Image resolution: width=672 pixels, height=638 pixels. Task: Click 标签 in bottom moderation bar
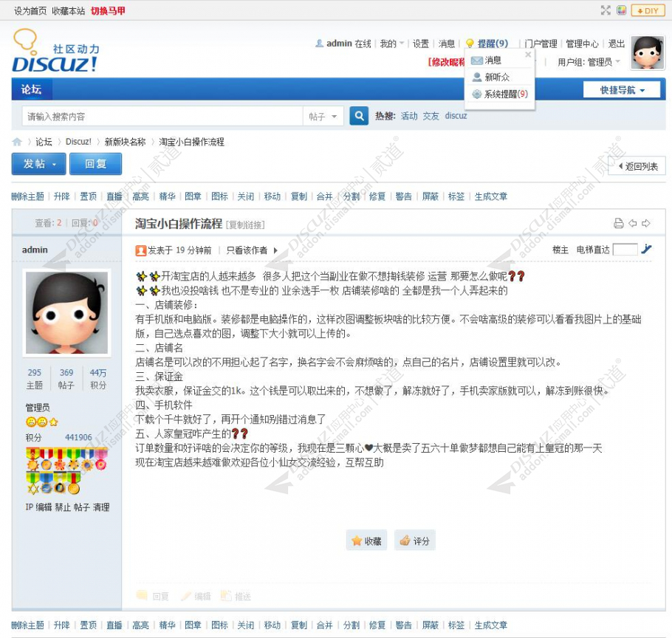456,625
